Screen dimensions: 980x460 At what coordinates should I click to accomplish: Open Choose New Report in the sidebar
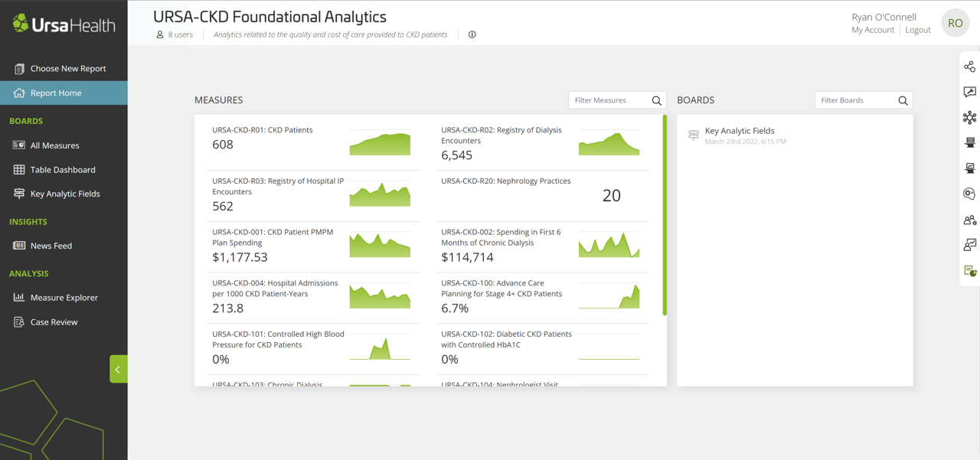pos(64,68)
